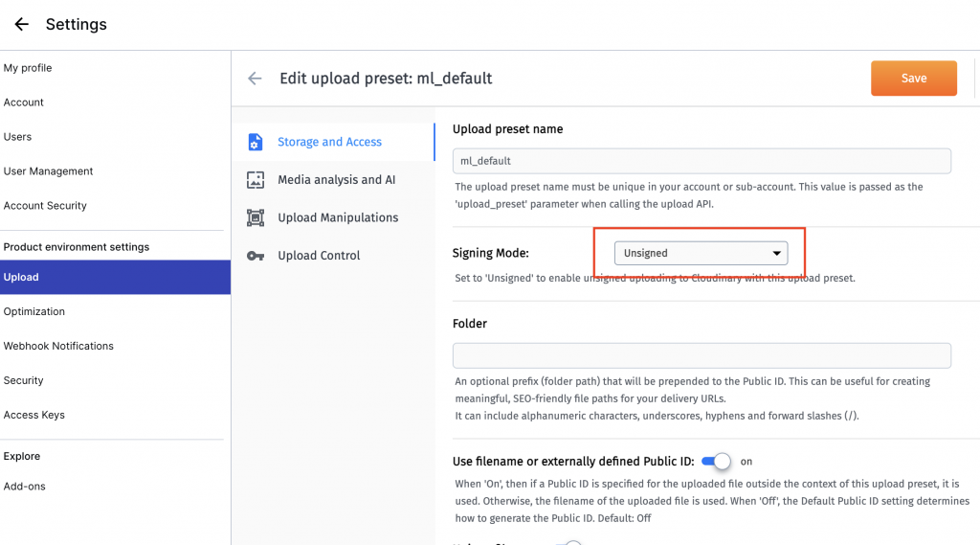Open the Signing Mode dropdown
The width and height of the screenshot is (980, 545).
click(x=700, y=253)
